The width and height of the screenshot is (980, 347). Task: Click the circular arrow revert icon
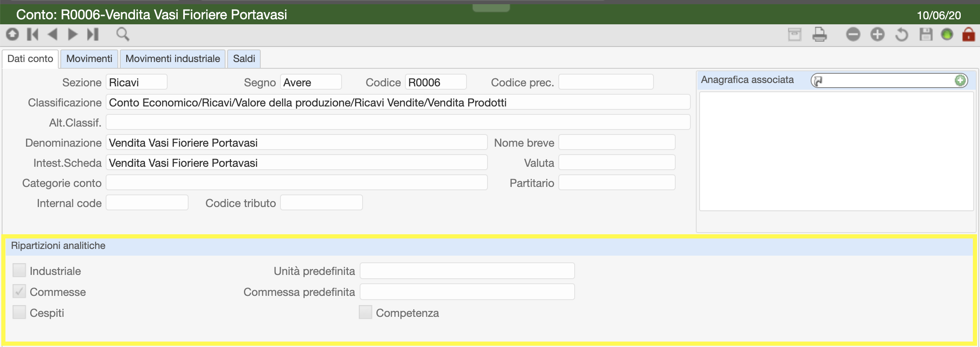tap(902, 34)
